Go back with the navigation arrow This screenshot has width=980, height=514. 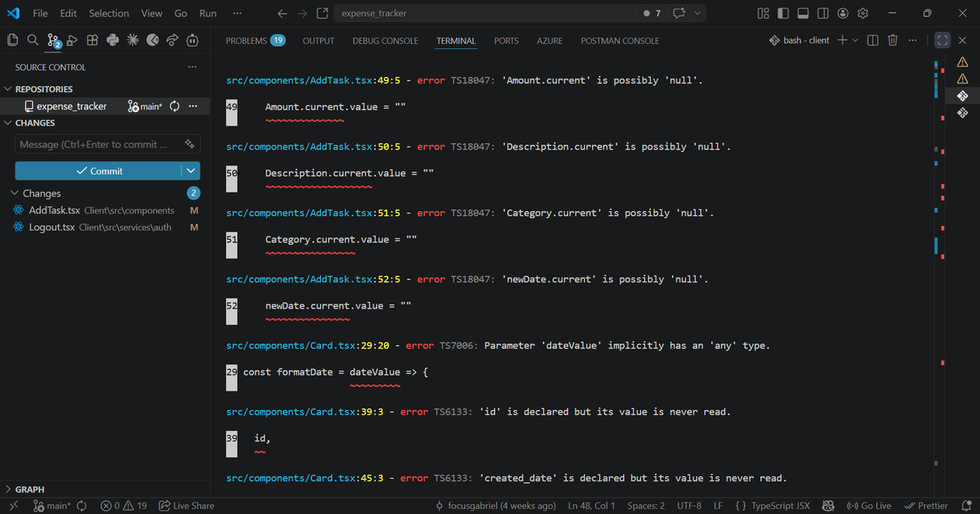[x=283, y=13]
